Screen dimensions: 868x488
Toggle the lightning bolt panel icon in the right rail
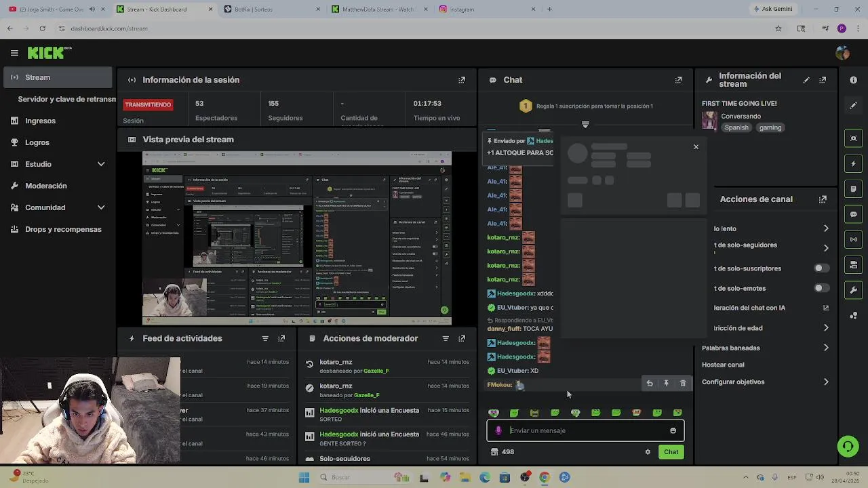tap(853, 164)
